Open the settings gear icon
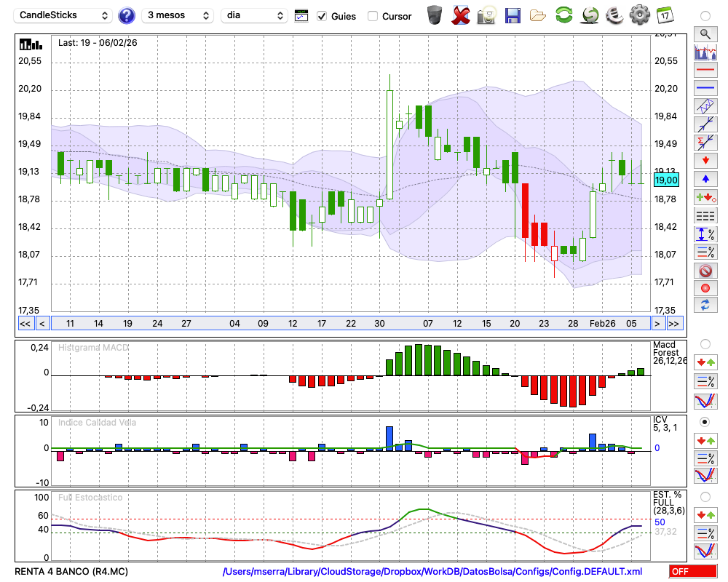This screenshot has width=728, height=582. [x=639, y=15]
